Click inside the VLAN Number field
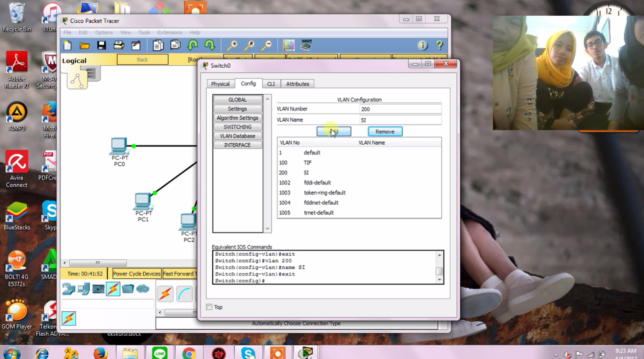 [400, 109]
